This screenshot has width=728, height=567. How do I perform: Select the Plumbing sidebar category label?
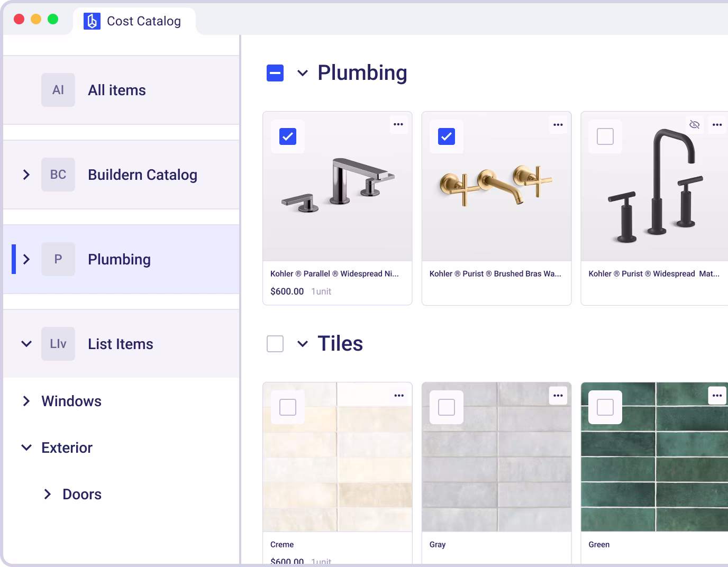[120, 259]
